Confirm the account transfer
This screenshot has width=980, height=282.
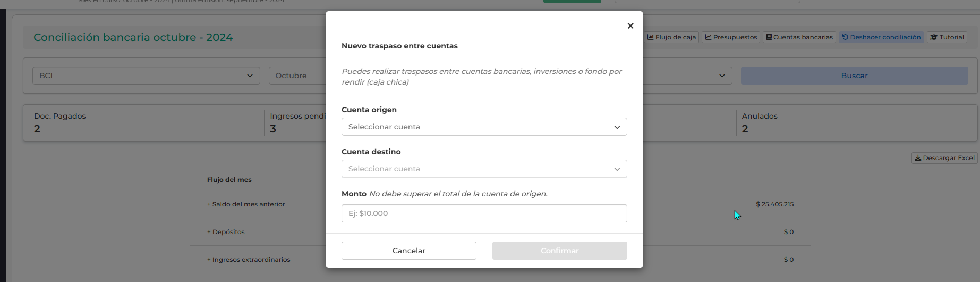click(x=559, y=251)
